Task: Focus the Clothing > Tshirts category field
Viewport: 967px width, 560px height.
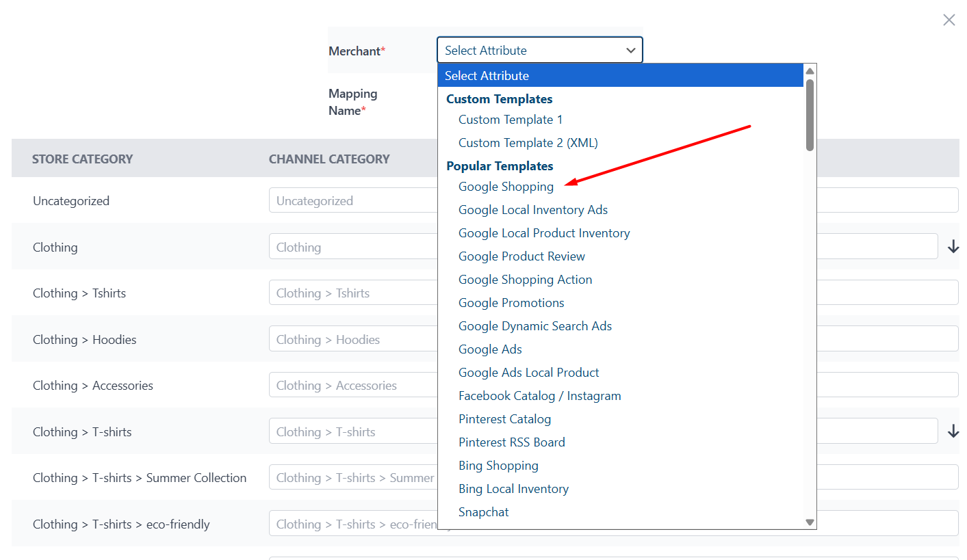Action: click(x=613, y=293)
